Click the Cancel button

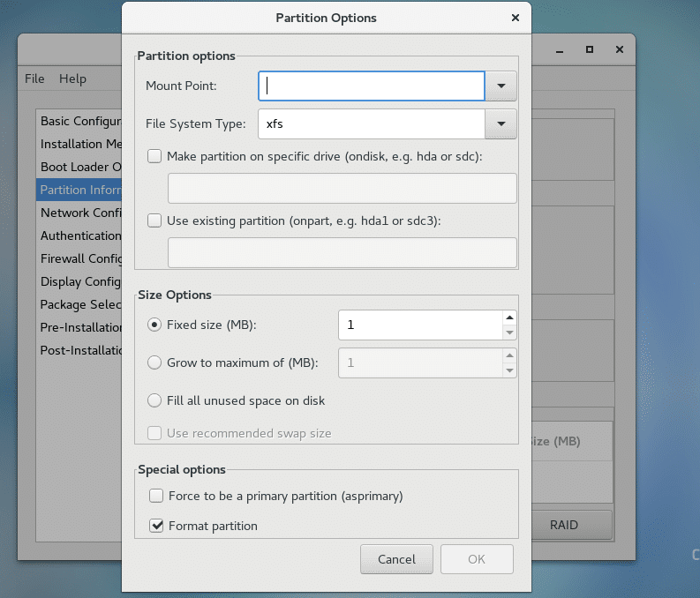click(396, 559)
